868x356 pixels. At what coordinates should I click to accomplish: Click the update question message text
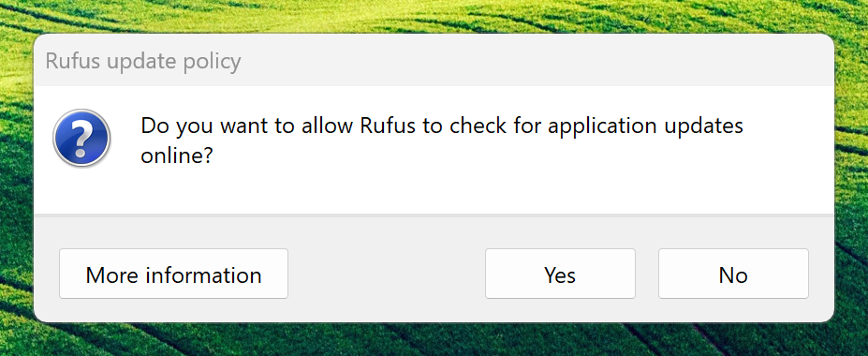pos(442,141)
